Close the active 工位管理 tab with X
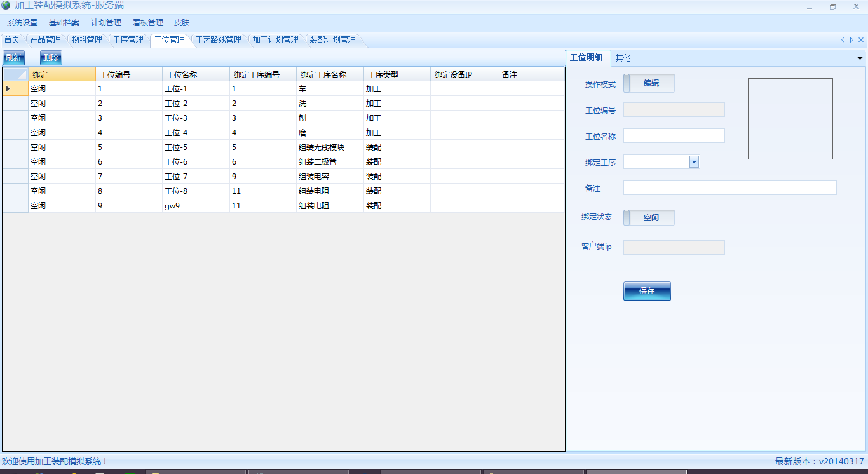The width and height of the screenshot is (868, 474). (861, 40)
